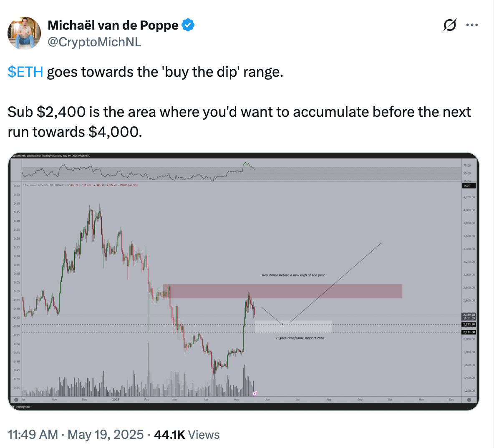
Task: Click the white higher timeframe support zone box
Action: pyautogui.click(x=293, y=327)
